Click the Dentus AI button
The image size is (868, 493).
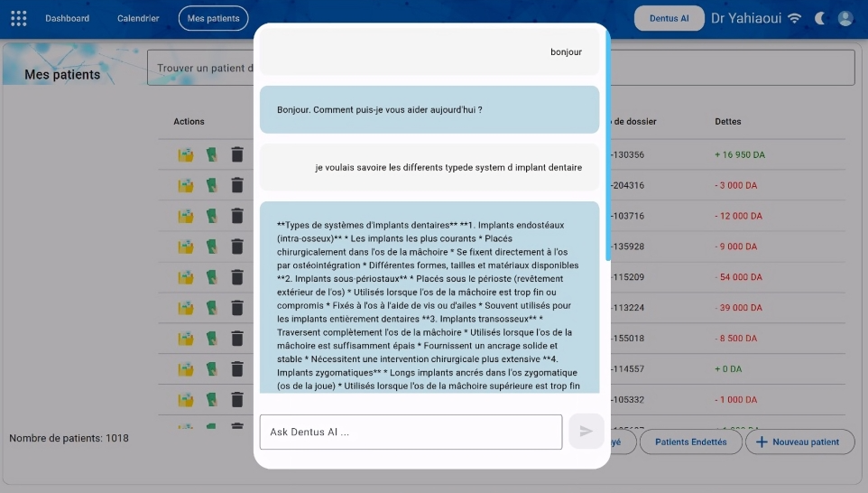(x=669, y=18)
